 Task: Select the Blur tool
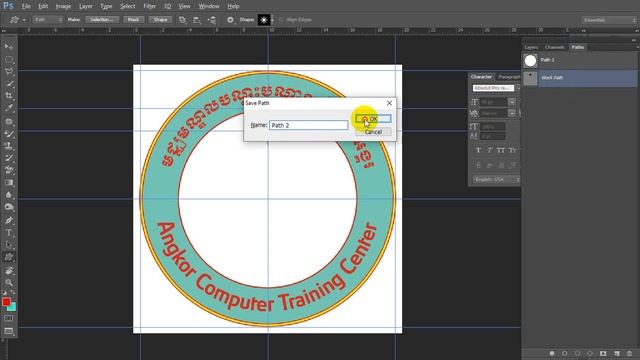tap(9, 195)
